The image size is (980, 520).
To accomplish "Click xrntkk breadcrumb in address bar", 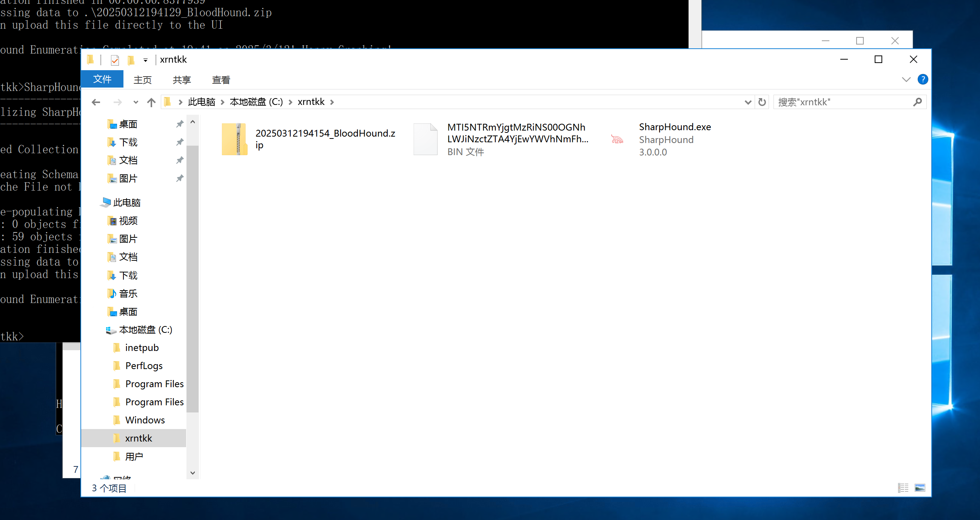I will point(311,102).
